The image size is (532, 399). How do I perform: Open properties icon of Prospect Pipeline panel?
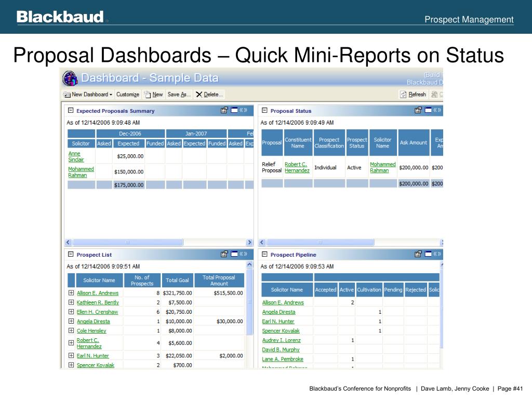[418, 254]
